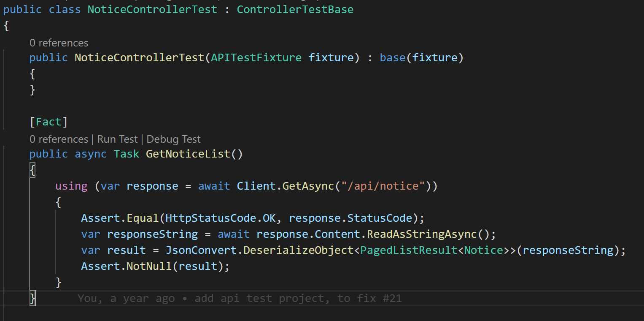Click the NoticeControllerTest class name in the declaration
644x321 pixels.
click(x=152, y=9)
